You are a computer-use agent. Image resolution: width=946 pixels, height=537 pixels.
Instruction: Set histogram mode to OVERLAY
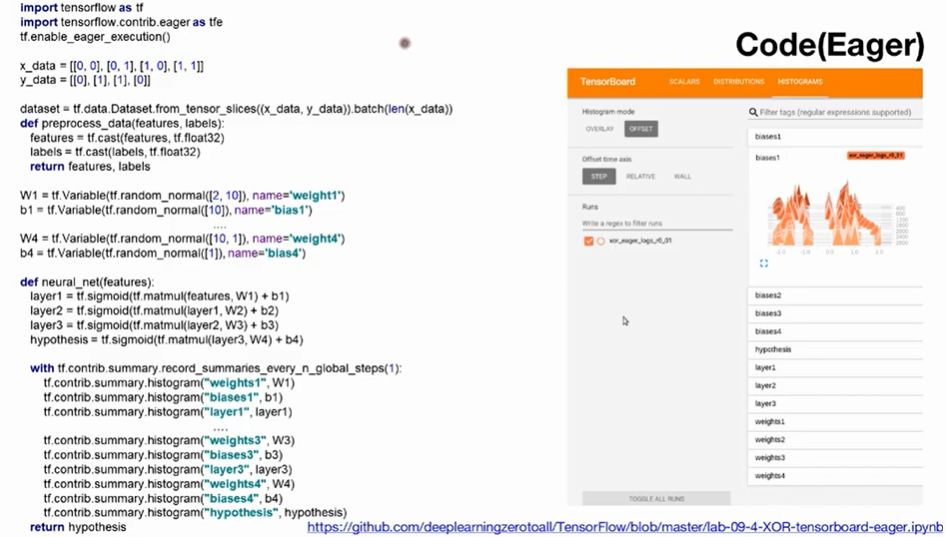pos(600,129)
